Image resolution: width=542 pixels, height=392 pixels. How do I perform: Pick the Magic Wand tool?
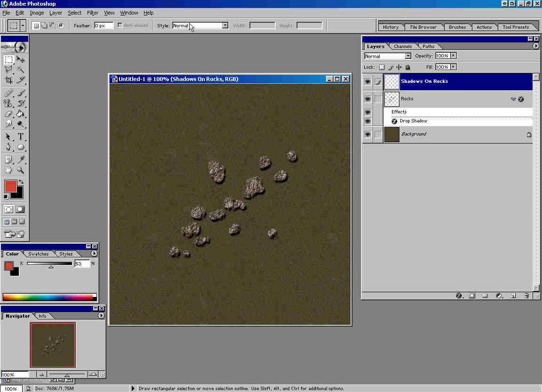[21, 70]
